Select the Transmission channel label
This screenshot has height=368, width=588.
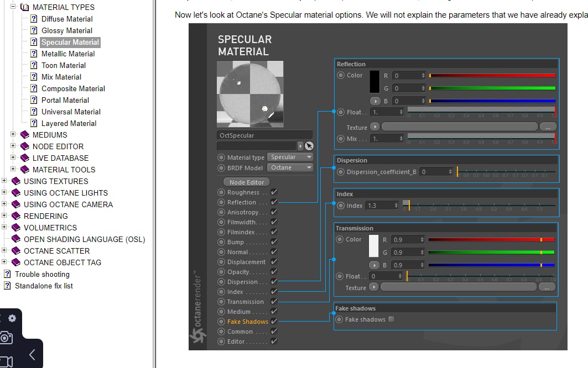click(245, 302)
